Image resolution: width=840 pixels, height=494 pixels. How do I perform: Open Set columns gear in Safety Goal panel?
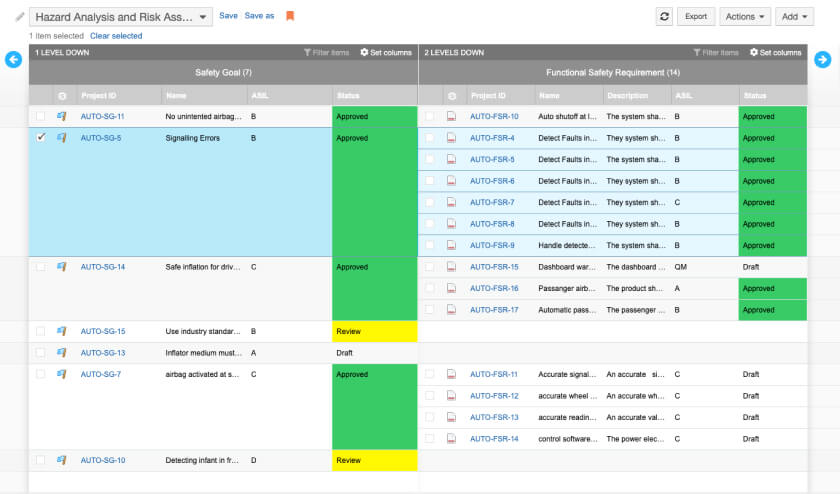tap(385, 52)
